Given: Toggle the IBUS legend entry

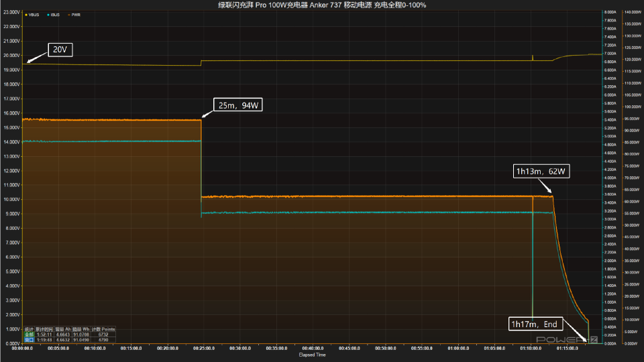Looking at the screenshot, I should tap(53, 15).
